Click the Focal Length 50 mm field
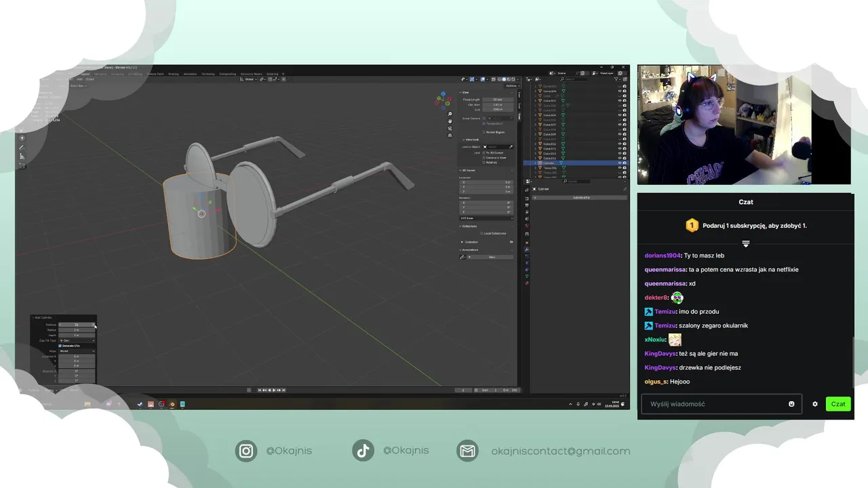 click(498, 100)
